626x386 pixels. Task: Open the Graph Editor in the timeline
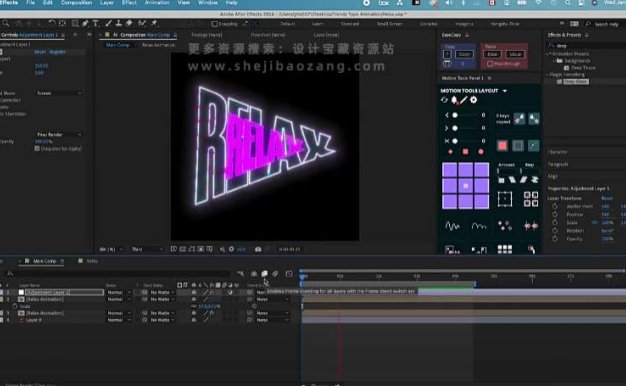pyautogui.click(x=289, y=273)
